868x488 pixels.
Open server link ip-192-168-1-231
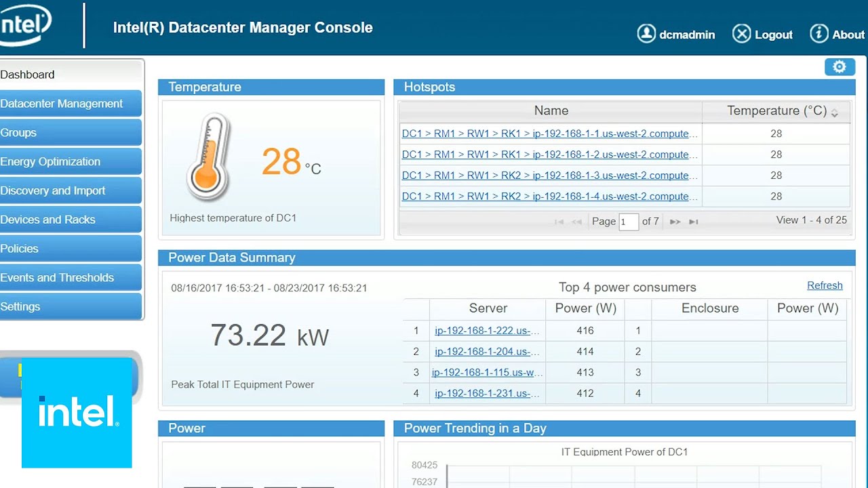(x=487, y=394)
